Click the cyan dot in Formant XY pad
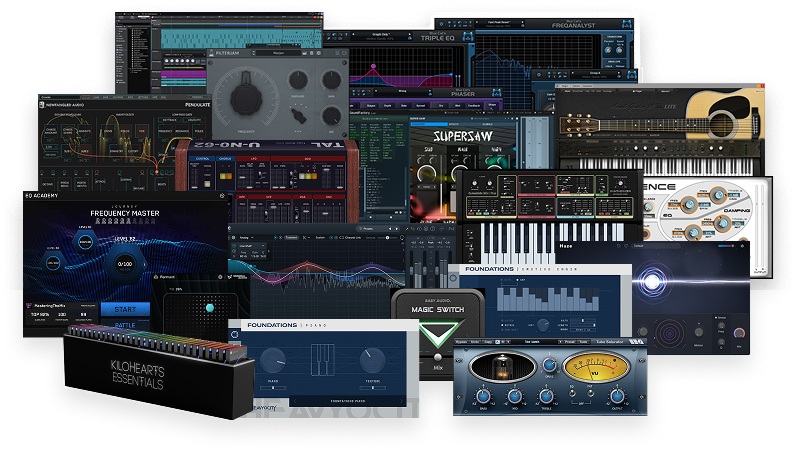This screenshot has width=797, height=454. [209, 308]
